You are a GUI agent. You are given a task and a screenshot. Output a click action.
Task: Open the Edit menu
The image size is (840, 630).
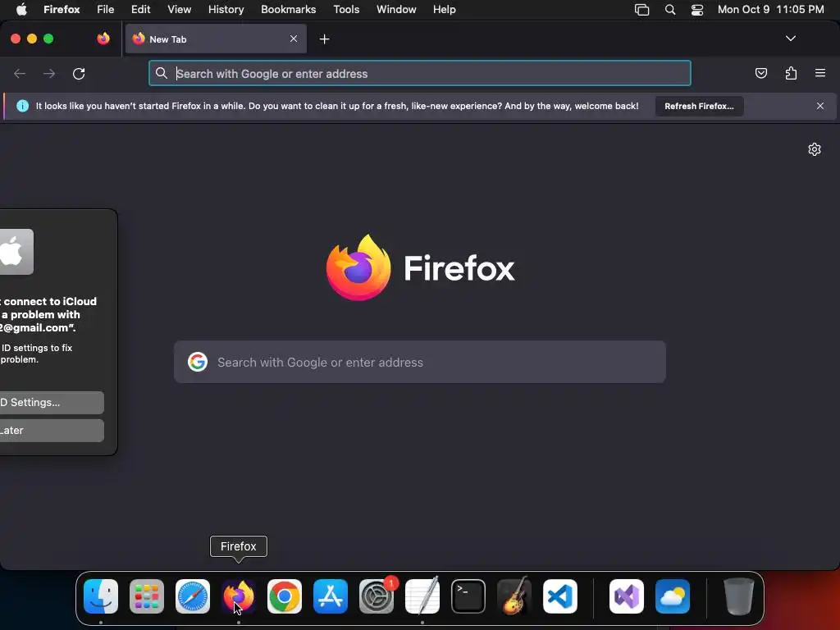tap(140, 10)
